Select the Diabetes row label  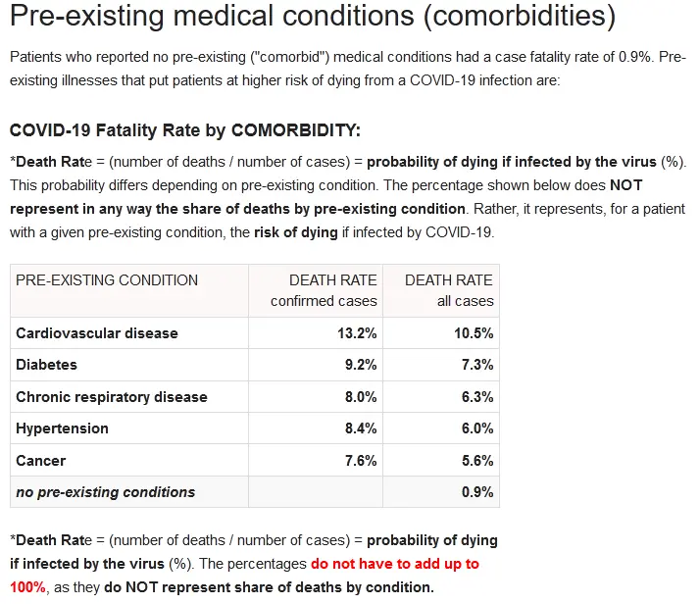point(46,365)
